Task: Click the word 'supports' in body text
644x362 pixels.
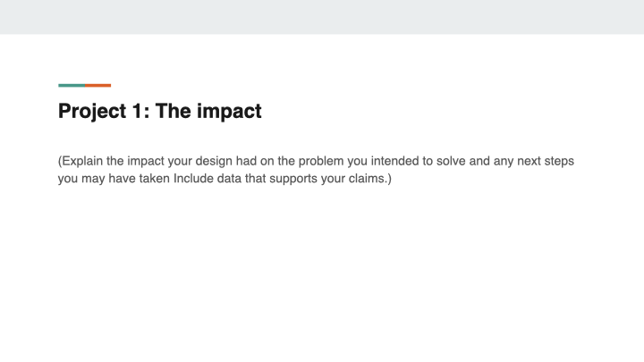Action: pyautogui.click(x=295, y=179)
